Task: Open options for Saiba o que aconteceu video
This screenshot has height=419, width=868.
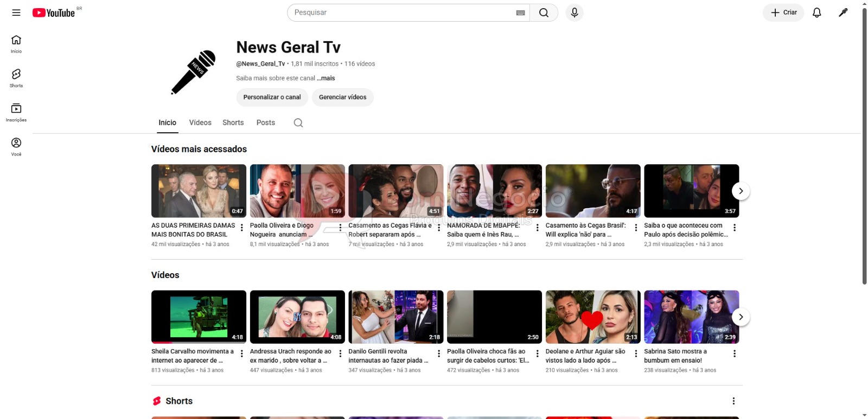Action: tap(735, 228)
